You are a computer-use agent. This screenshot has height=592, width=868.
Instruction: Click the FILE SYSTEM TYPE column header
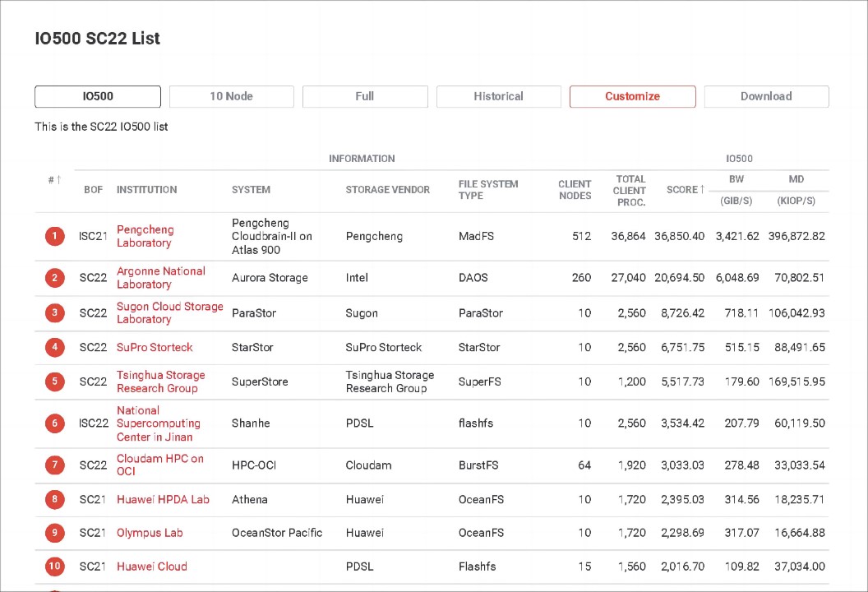tap(488, 189)
